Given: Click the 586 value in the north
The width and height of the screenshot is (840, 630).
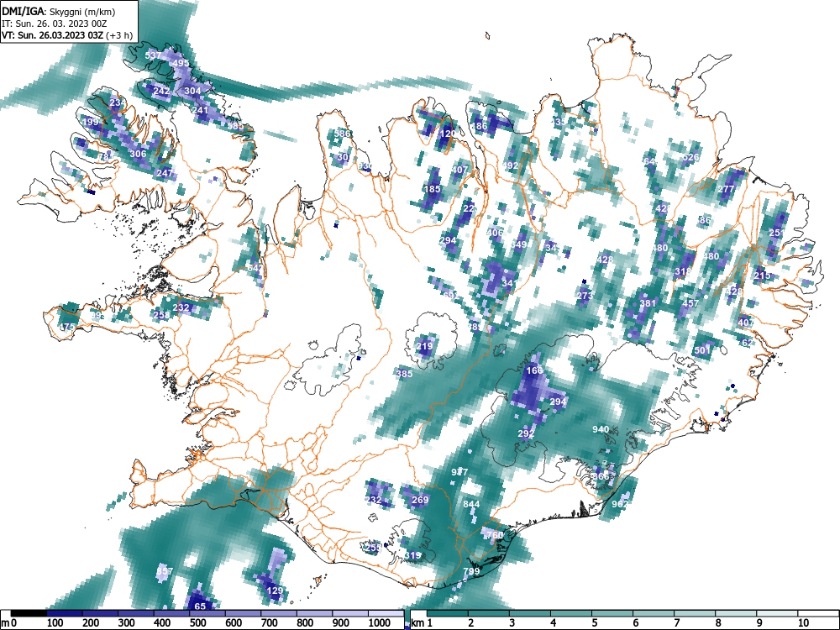Looking at the screenshot, I should point(343,134).
